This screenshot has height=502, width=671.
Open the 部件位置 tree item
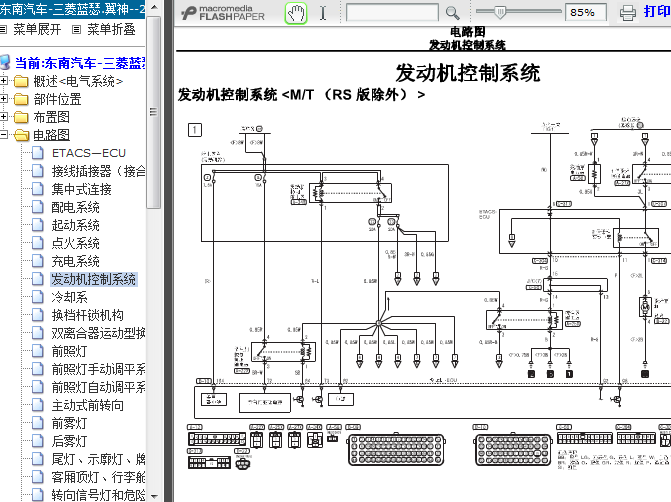point(57,99)
